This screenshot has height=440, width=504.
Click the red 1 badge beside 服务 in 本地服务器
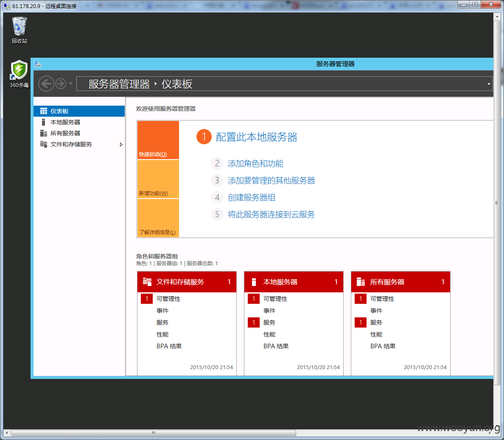pyautogui.click(x=254, y=322)
